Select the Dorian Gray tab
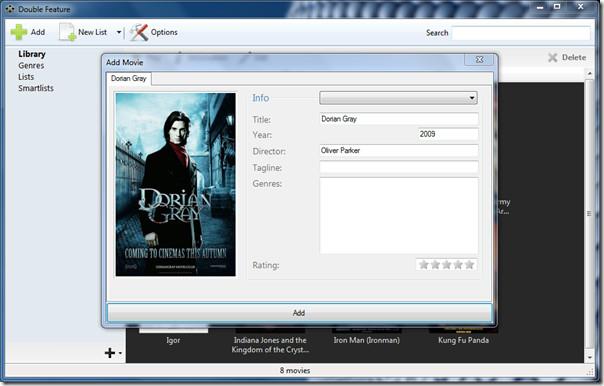 coord(129,79)
